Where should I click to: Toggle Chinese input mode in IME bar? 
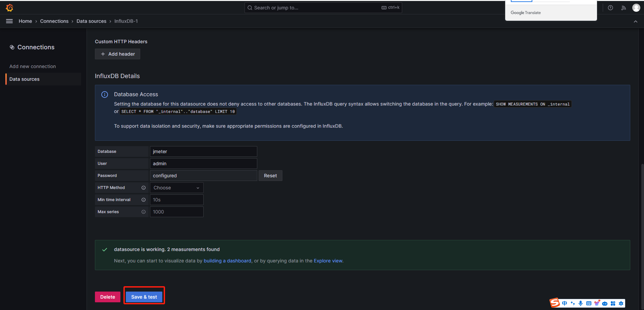[565, 303]
